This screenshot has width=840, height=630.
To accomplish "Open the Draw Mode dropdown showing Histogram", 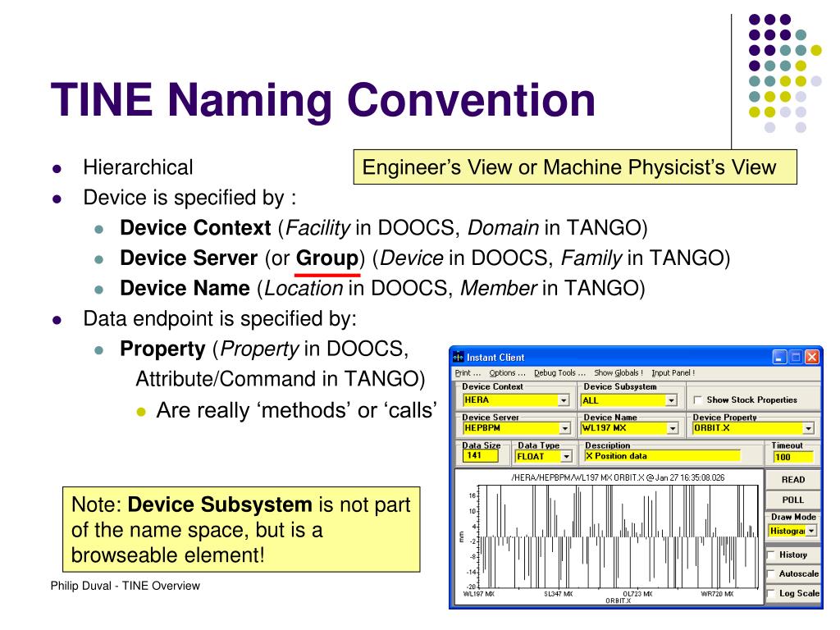I will (811, 531).
